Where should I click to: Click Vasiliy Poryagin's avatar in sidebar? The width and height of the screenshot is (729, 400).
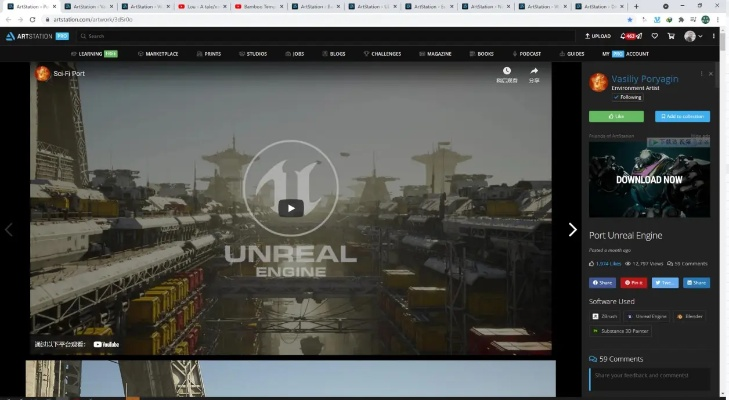pos(598,82)
